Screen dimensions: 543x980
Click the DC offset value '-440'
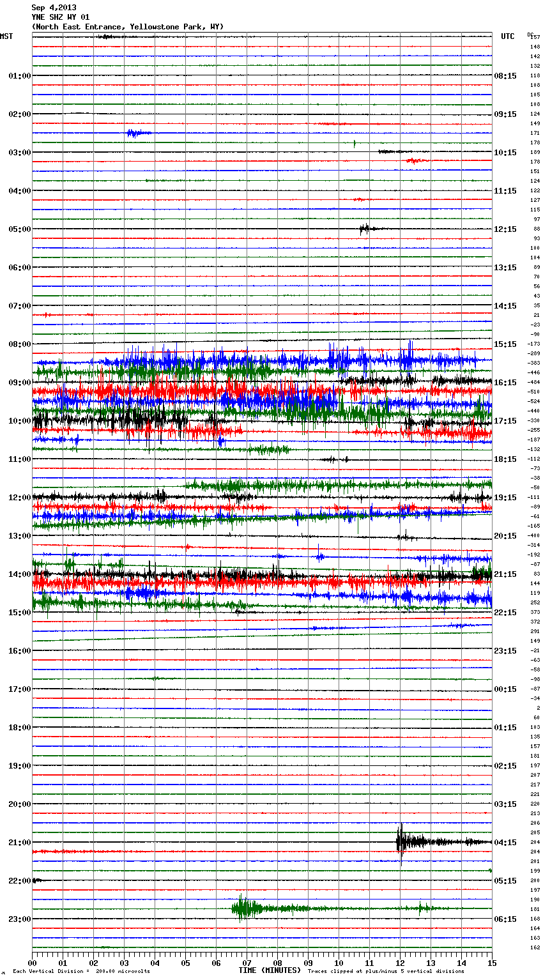533,411
